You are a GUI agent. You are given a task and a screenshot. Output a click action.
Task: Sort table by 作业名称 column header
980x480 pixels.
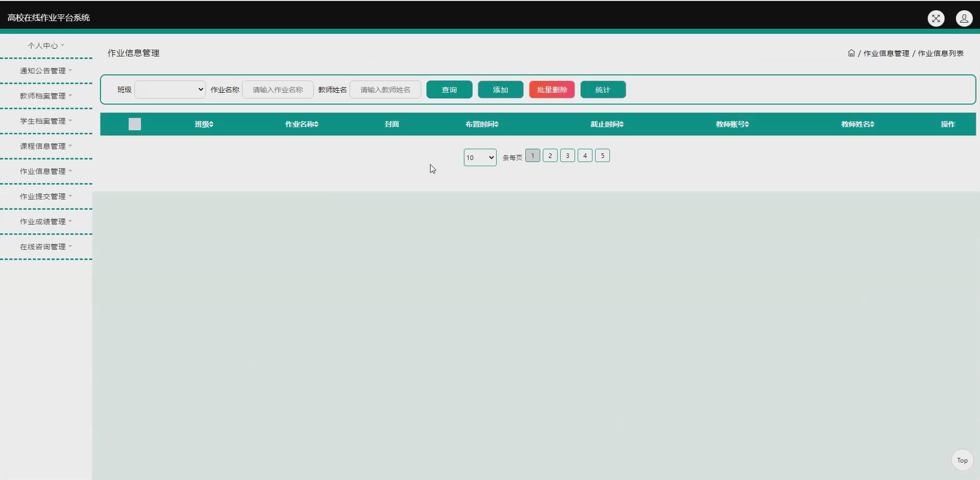[302, 124]
